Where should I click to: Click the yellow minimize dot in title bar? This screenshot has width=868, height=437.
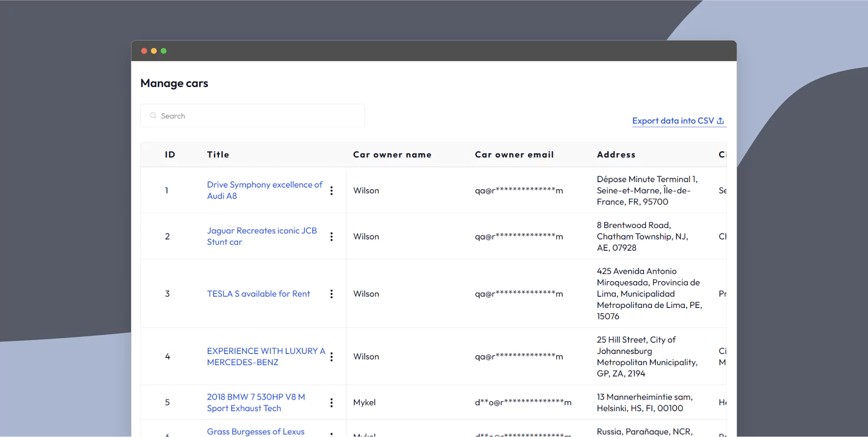(154, 51)
